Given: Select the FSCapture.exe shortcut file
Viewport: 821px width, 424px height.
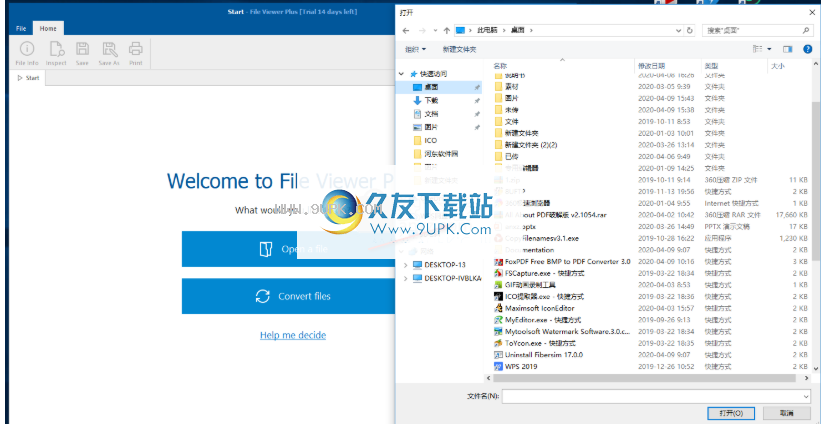Looking at the screenshot, I should (539, 273).
